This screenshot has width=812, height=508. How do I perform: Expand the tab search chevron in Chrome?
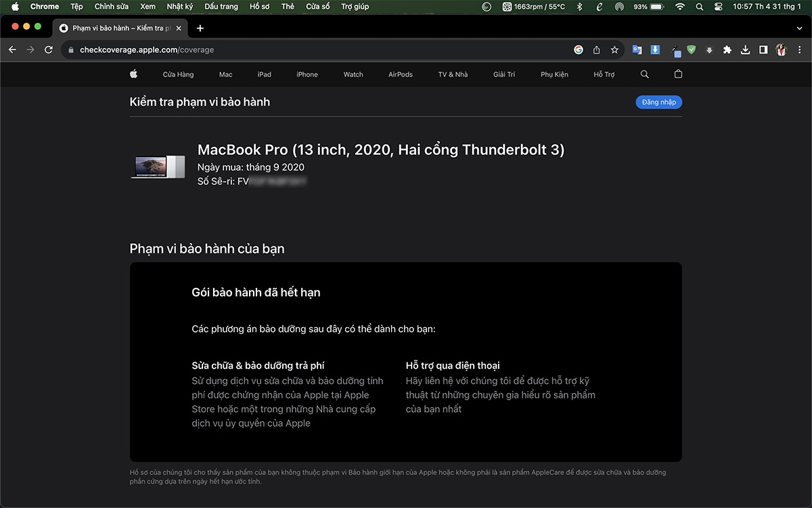coord(799,28)
